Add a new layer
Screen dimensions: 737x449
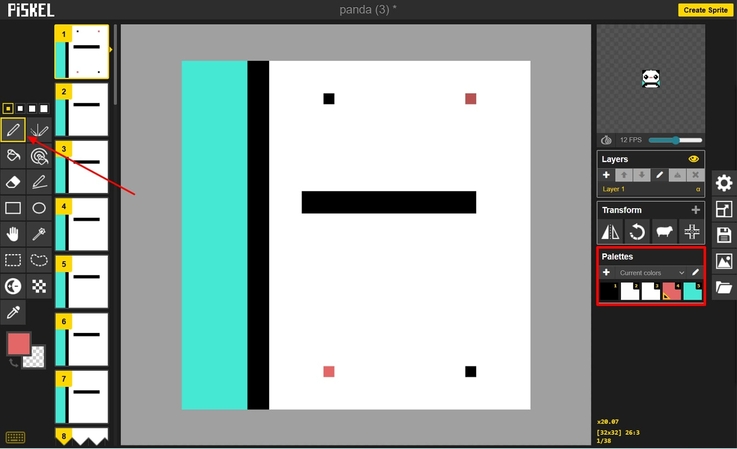606,175
